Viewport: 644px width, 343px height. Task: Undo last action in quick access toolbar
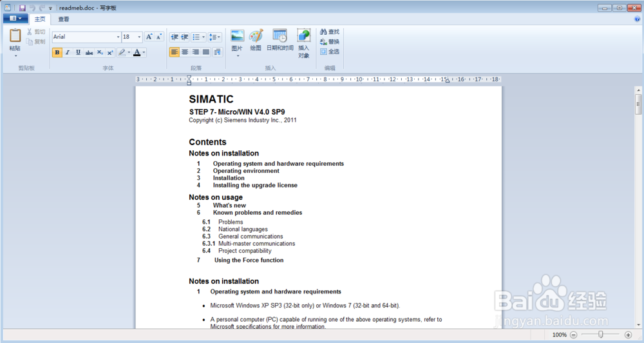[x=32, y=8]
